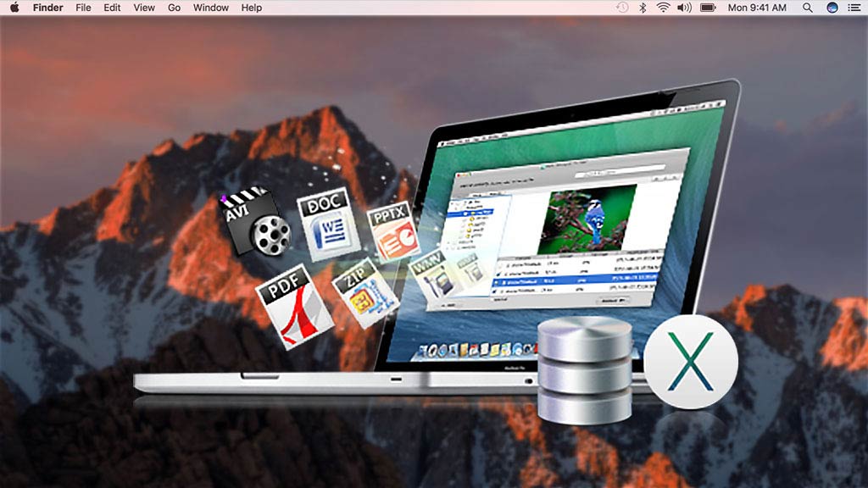The image size is (868, 488).
Task: Open Notification Center list icon
Action: tap(854, 8)
